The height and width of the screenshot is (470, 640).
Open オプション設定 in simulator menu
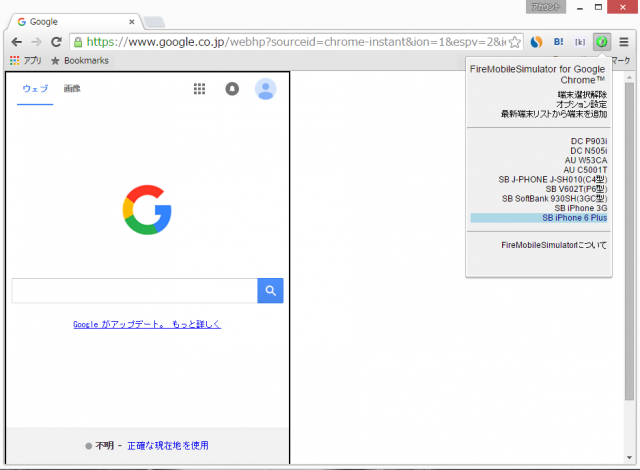pos(581,104)
